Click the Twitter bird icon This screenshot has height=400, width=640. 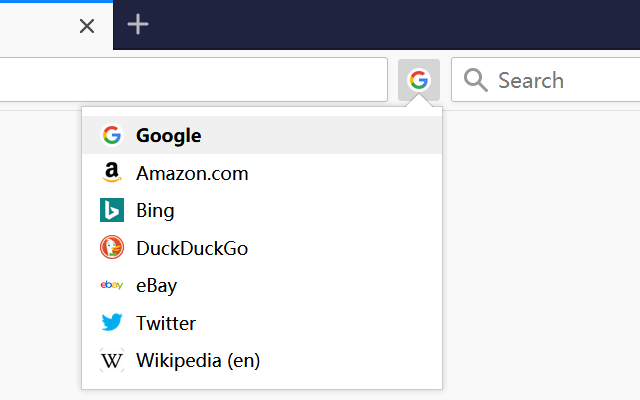[x=111, y=323]
